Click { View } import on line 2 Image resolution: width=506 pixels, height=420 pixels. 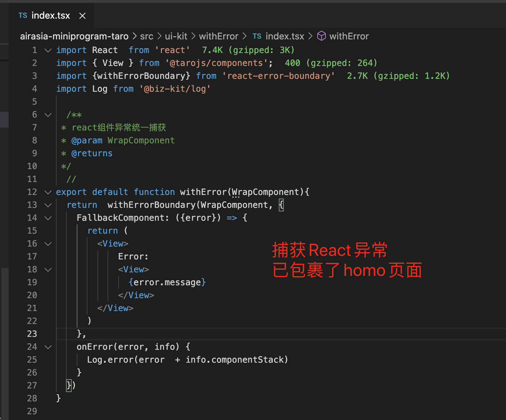pyautogui.click(x=113, y=63)
